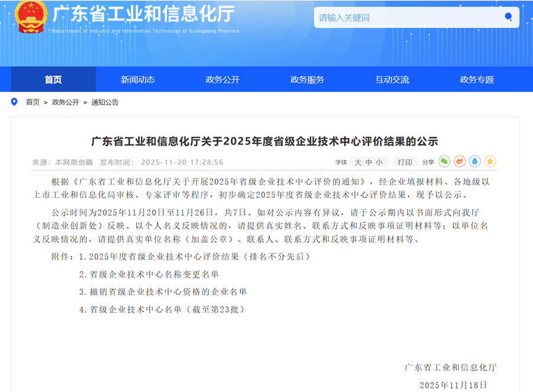This screenshot has width=533, height=392.
Task: Share to Qzone star icon
Action: click(x=490, y=162)
